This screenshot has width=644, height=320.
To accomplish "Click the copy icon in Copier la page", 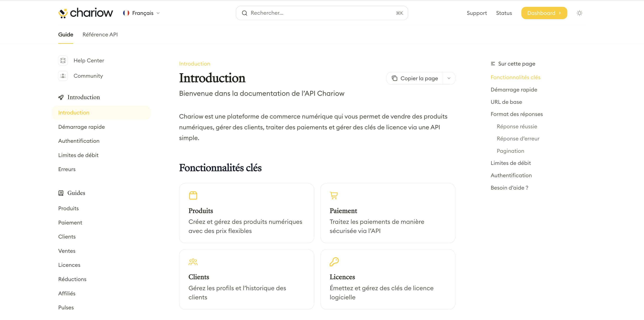I will point(394,78).
